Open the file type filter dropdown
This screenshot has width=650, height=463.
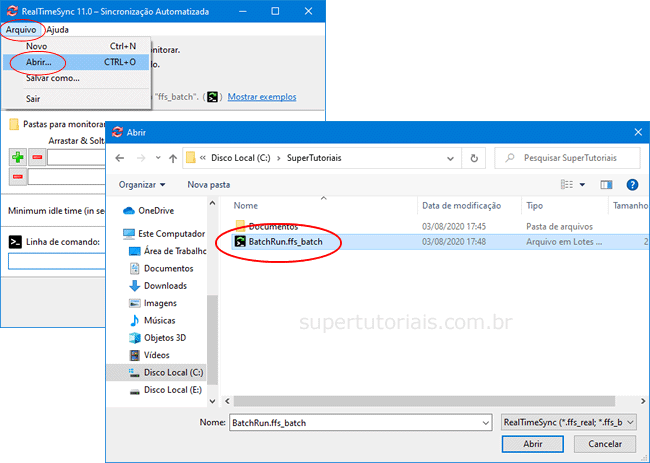tap(568, 423)
